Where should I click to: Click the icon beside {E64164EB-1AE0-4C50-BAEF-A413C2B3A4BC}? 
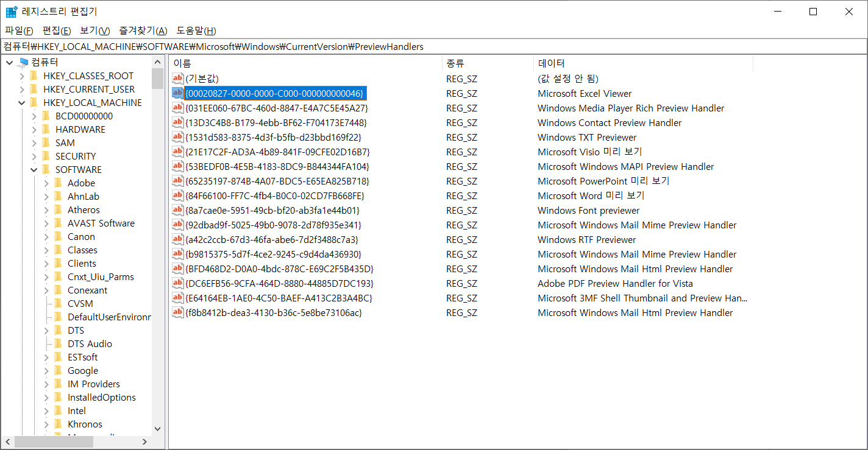click(178, 298)
